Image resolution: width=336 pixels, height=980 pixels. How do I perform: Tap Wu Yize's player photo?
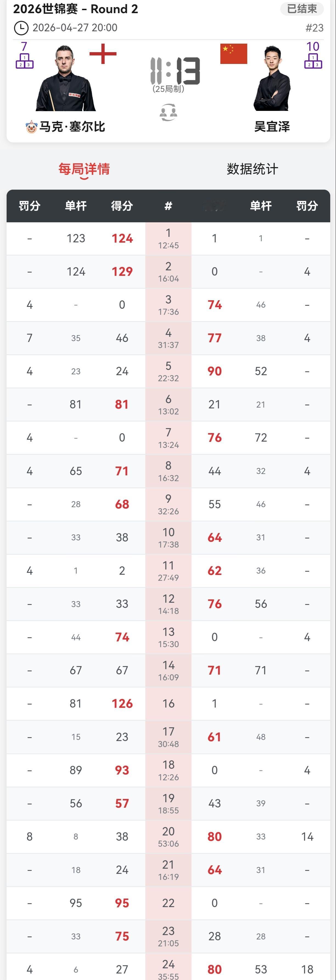click(x=272, y=79)
